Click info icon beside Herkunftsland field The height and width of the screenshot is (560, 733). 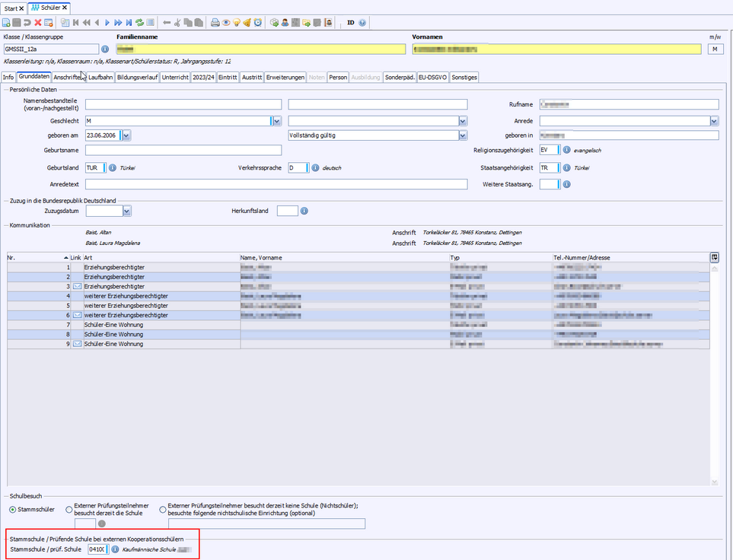(304, 211)
